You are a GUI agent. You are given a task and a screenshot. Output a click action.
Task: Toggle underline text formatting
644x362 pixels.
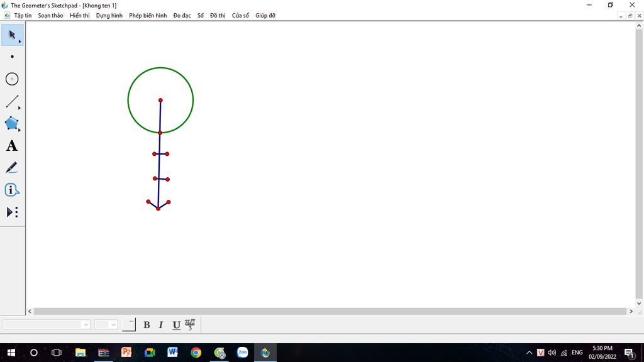tap(176, 325)
